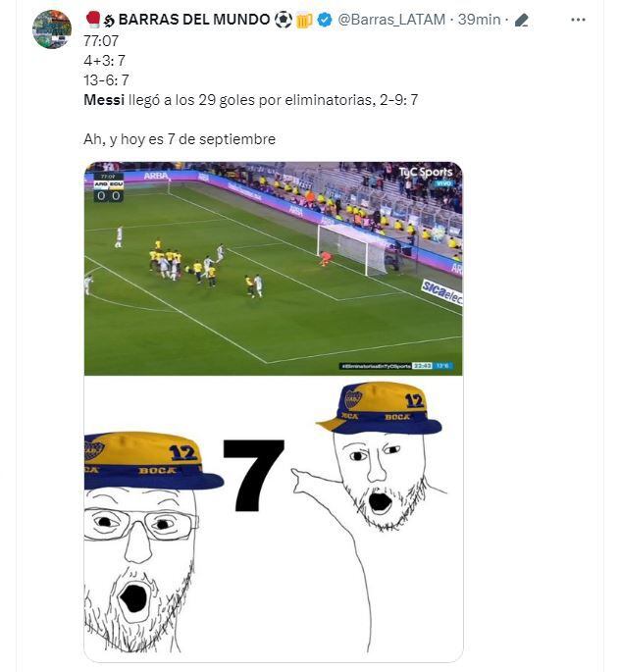This screenshot has height=672, width=620.
Task: Click the boxing glove emoji before the name
Action: [93, 20]
